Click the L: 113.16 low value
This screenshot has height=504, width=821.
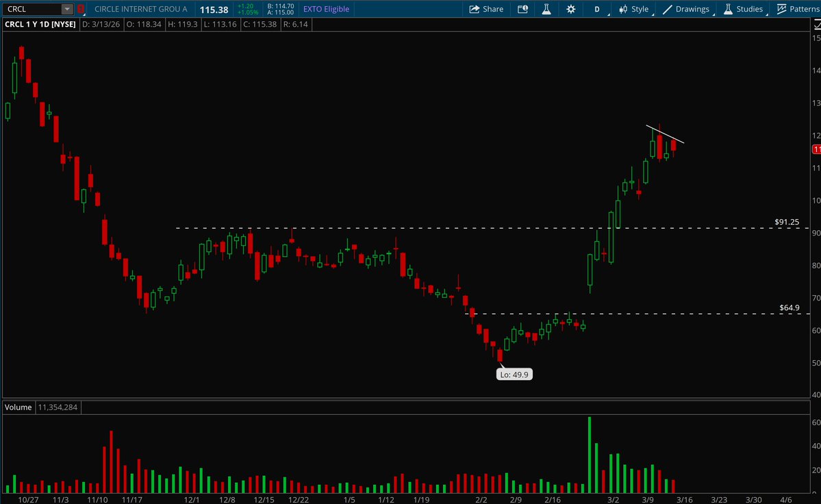point(220,24)
